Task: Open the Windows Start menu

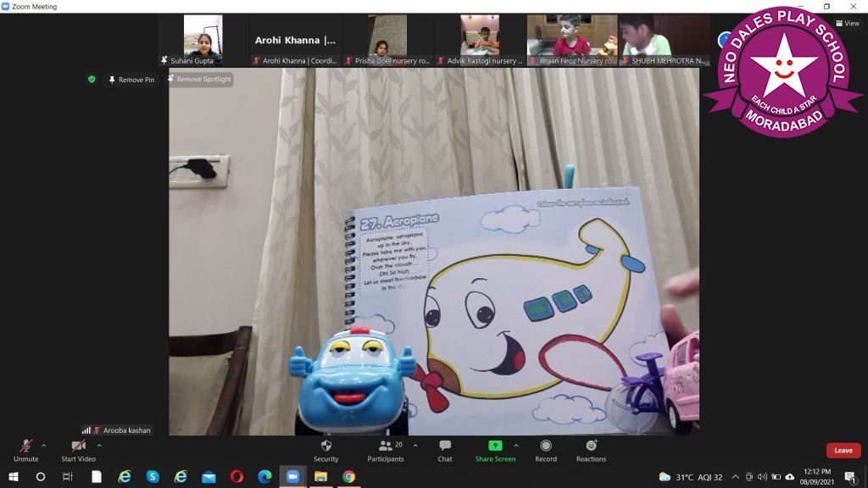Action: click(14, 476)
